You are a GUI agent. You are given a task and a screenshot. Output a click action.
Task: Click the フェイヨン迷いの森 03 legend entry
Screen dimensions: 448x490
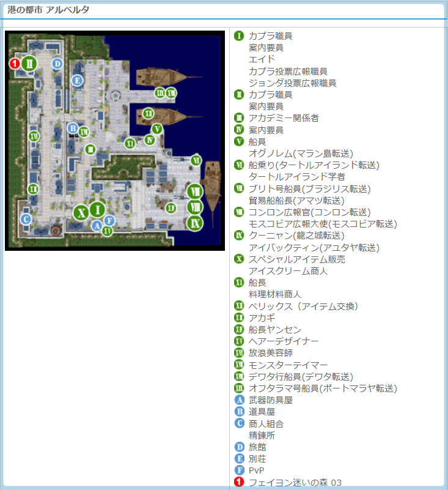click(x=295, y=483)
